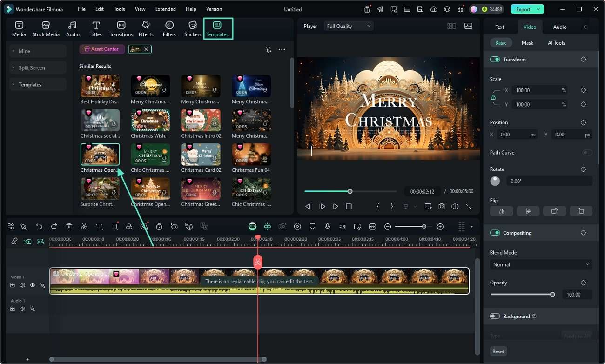
Task: Click the speed stopwatch icon in timeline toolbar
Action: coord(159,226)
